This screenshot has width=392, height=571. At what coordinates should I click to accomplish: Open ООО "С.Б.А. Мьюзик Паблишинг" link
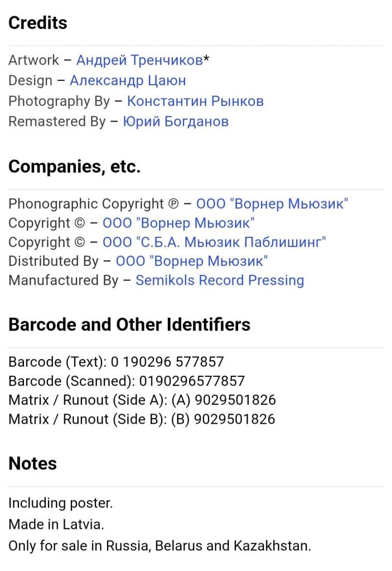pyautogui.click(x=214, y=242)
